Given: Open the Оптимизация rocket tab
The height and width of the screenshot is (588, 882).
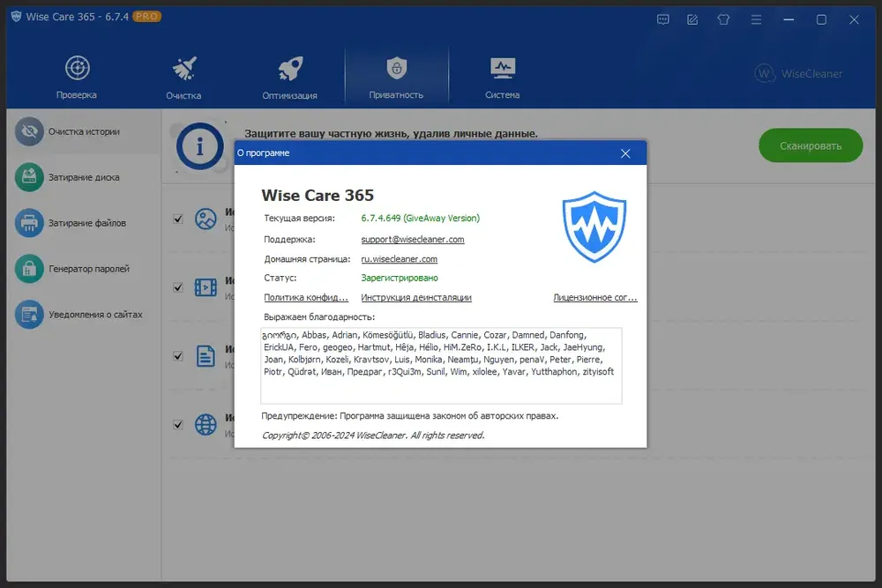Looking at the screenshot, I should [289, 78].
